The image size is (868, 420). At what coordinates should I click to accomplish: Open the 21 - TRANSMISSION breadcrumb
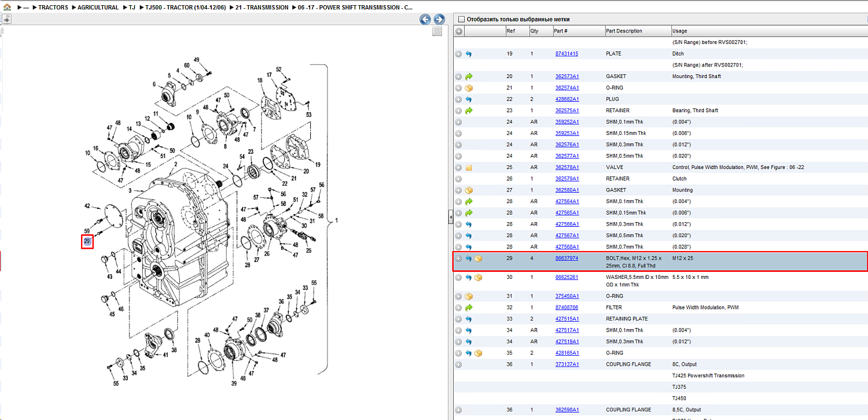click(262, 8)
